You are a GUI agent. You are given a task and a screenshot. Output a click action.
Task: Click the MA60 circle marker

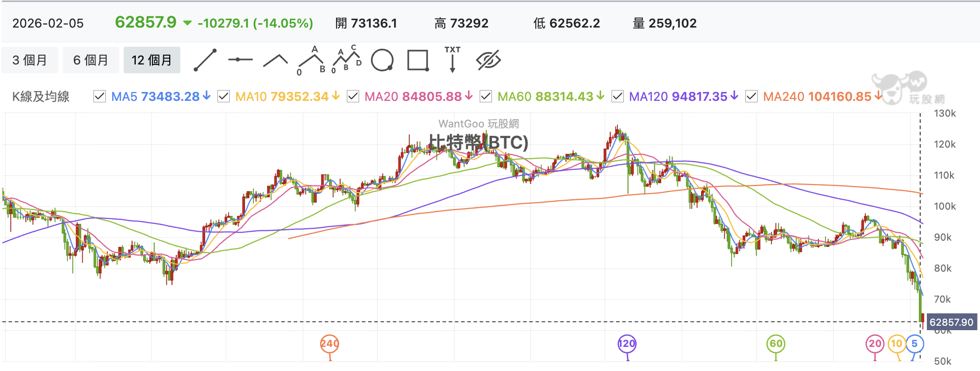(776, 343)
